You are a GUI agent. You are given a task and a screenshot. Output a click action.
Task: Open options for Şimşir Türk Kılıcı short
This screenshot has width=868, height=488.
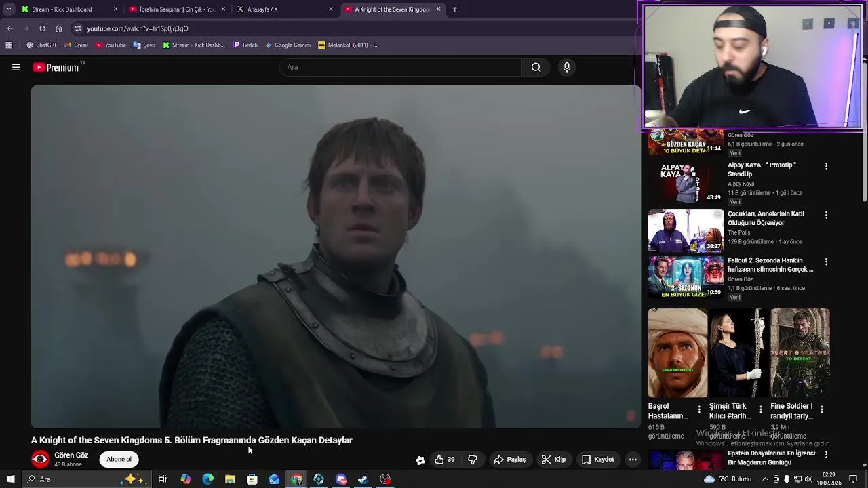coord(760,409)
